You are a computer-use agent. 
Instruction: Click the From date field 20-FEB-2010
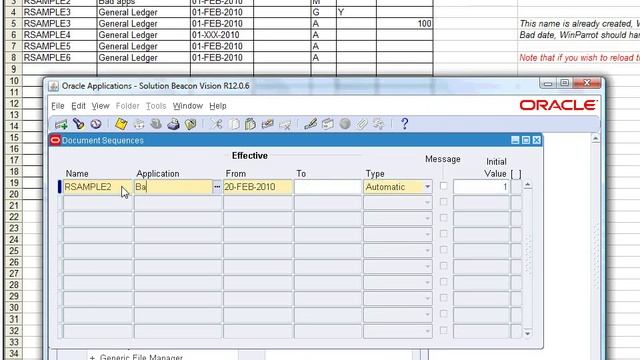tap(258, 187)
